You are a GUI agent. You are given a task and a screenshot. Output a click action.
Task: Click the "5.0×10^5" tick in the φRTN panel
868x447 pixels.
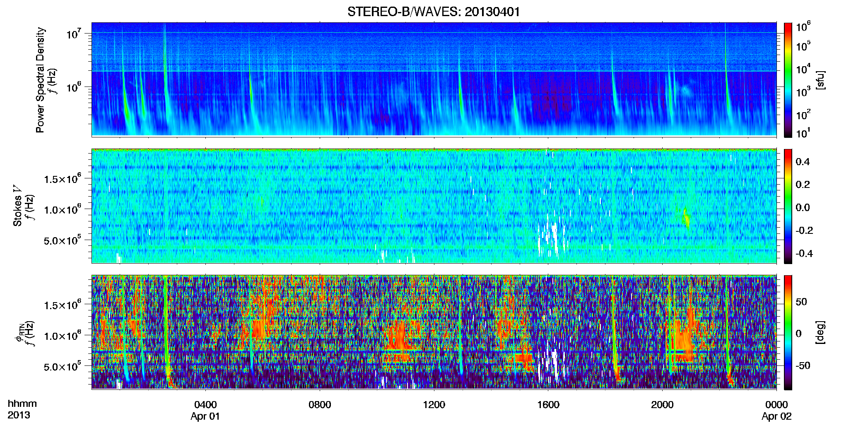[x=63, y=366]
